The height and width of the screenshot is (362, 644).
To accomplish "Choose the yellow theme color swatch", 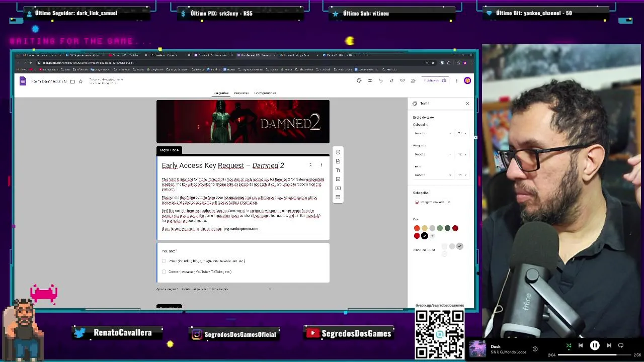I will 424,228.
